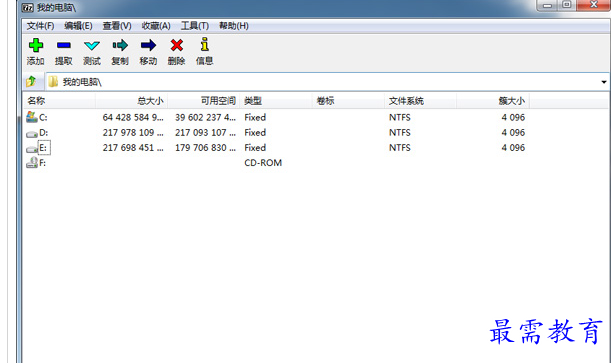Click NTFS in the D: row
611x363 pixels.
tap(399, 132)
